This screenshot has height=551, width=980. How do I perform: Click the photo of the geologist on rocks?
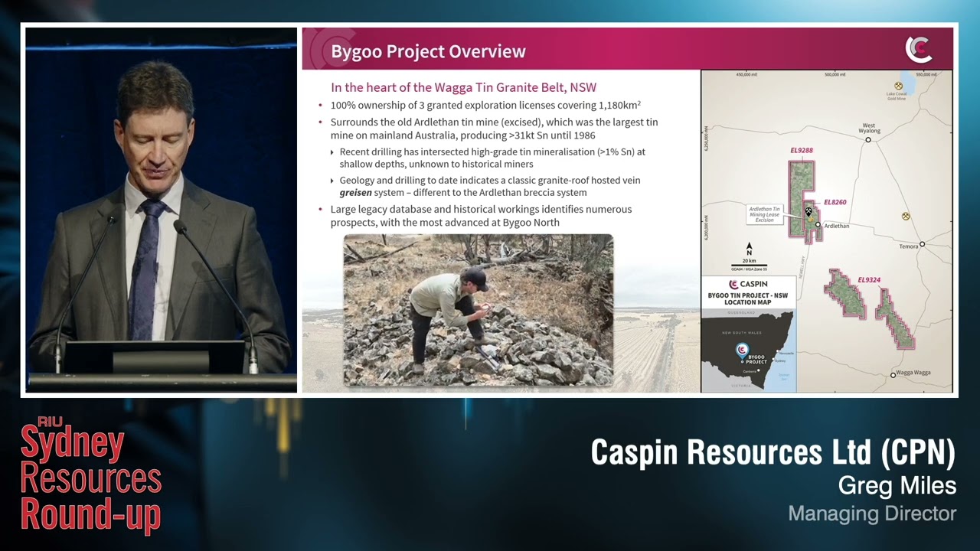pyautogui.click(x=479, y=310)
